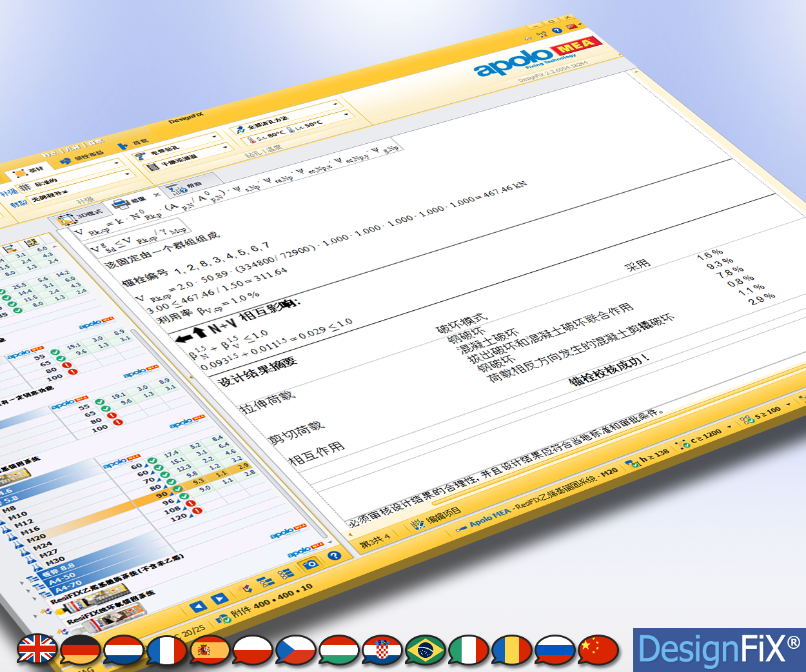Close the results tab with the X
The height and width of the screenshot is (672, 806).
click(x=157, y=195)
